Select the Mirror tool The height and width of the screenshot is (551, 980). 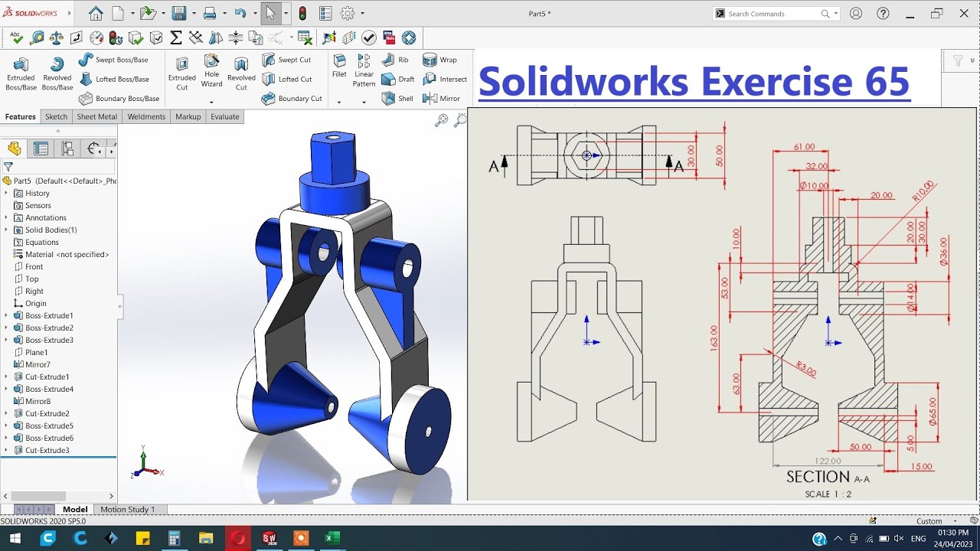pyautogui.click(x=442, y=98)
